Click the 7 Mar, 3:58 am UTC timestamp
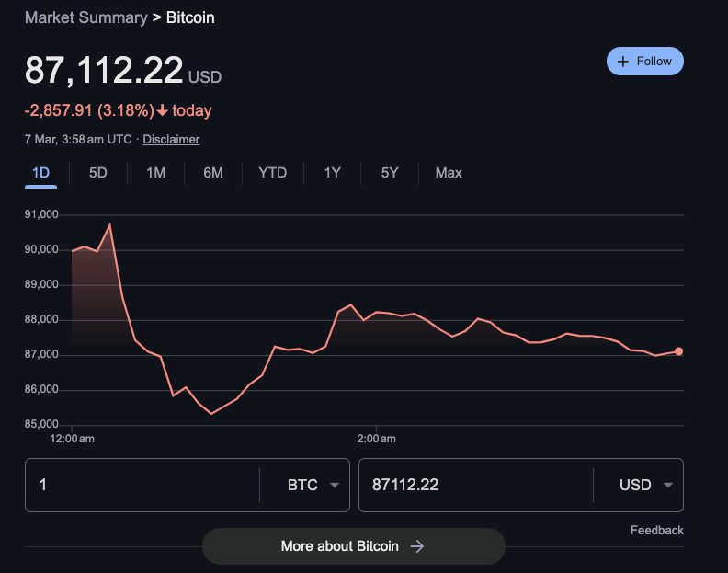 [x=78, y=140]
